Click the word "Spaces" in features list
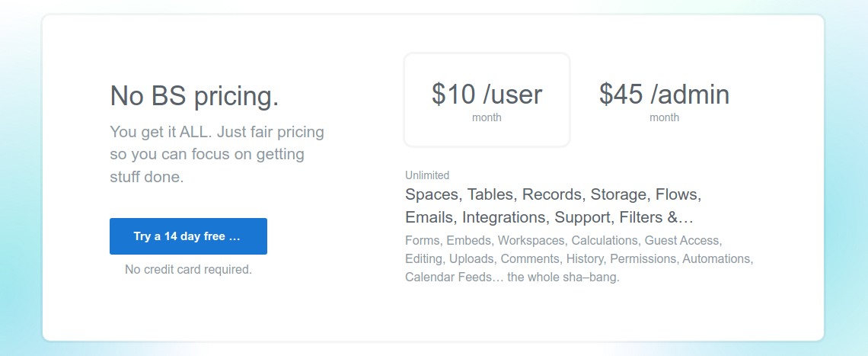The height and width of the screenshot is (356, 868). coord(431,194)
